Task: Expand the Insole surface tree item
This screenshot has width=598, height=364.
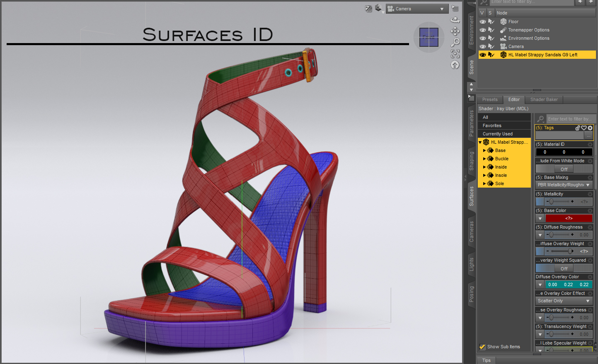Action: 484,175
